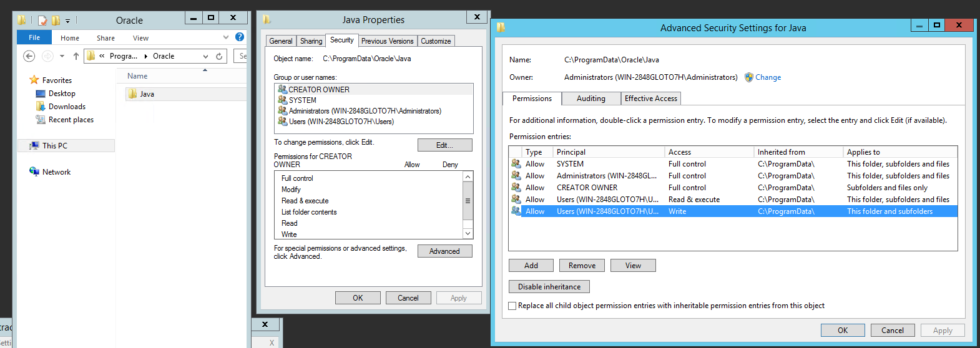Viewport: 980px width, 348px height.
Task: Refresh the Oracle folder view
Action: point(219,56)
